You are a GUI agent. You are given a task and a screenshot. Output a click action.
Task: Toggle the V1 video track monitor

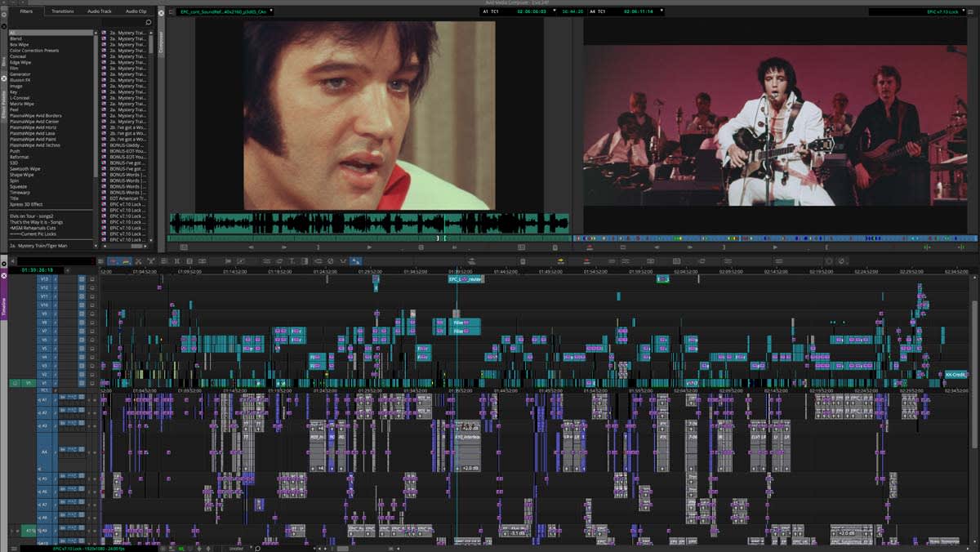[x=15, y=382]
